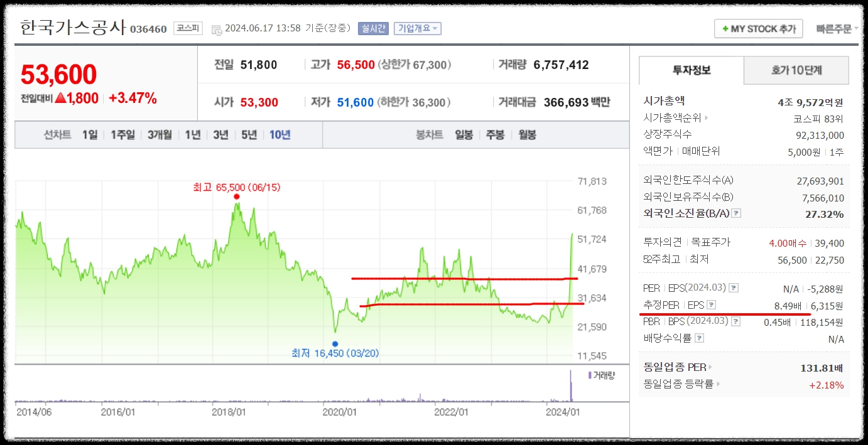The width and height of the screenshot is (868, 445).
Task: Click the 외국인한도주식수 value 27,693,901
Action: tap(820, 181)
